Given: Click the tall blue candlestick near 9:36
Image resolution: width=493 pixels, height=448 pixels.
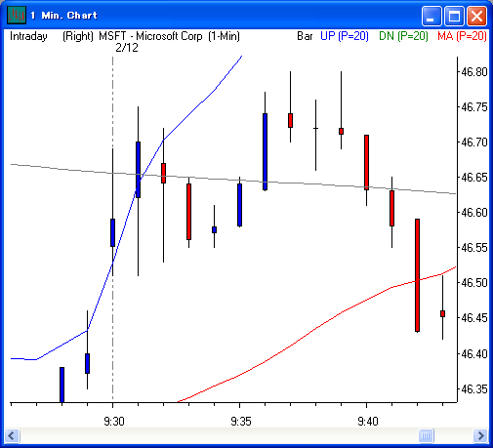Looking at the screenshot, I should point(266,151).
